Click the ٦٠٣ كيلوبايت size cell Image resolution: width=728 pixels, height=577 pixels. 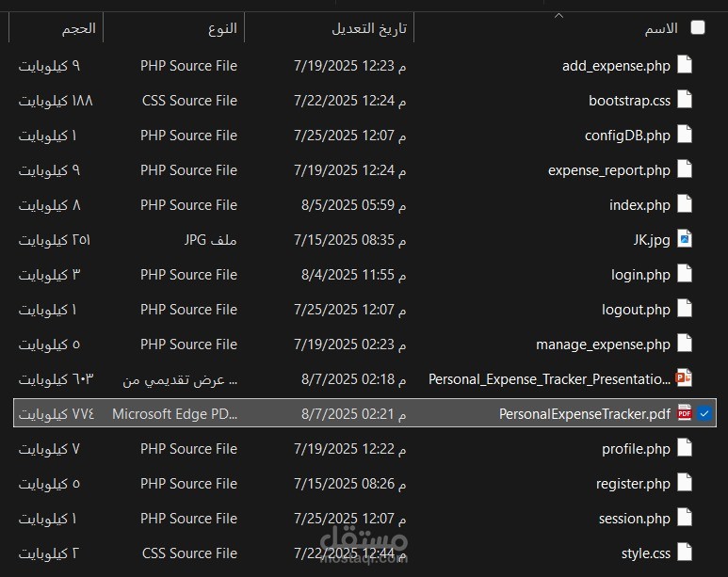pyautogui.click(x=56, y=379)
